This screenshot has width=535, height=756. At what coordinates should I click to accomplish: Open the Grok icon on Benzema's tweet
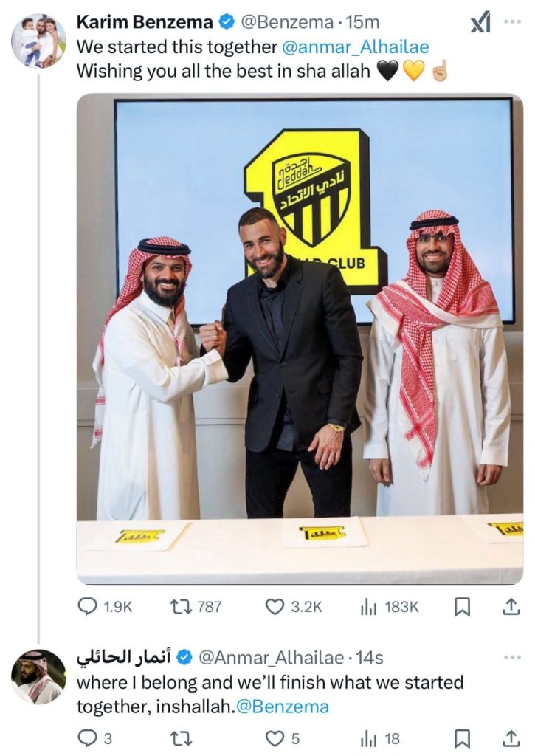click(x=480, y=24)
